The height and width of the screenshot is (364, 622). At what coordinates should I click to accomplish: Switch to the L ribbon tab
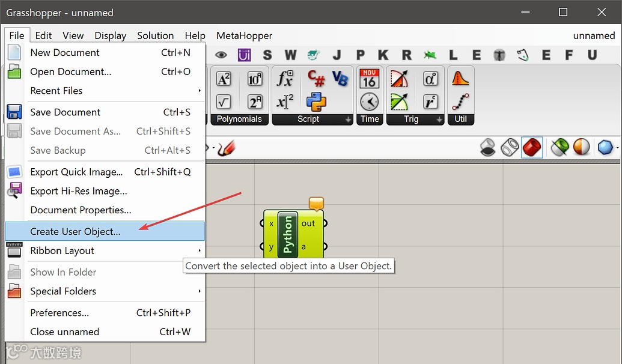(453, 55)
